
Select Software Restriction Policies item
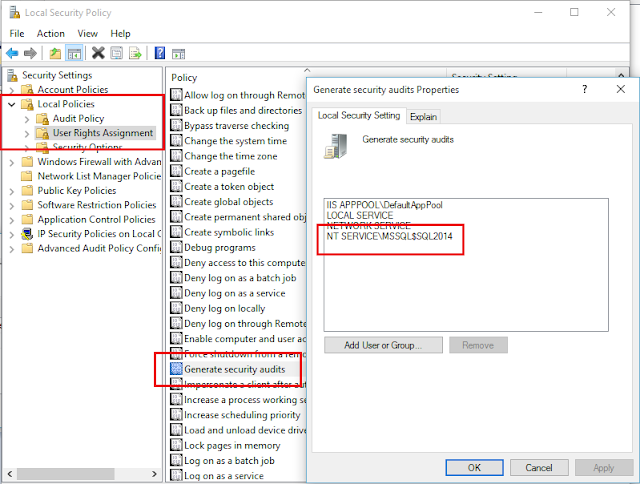[x=96, y=205]
